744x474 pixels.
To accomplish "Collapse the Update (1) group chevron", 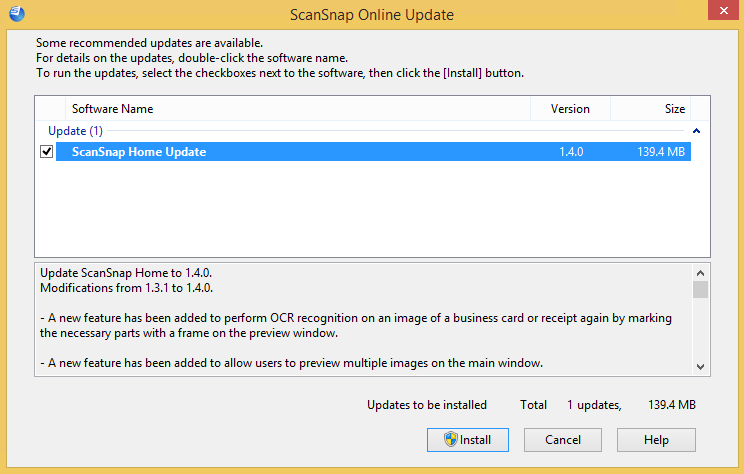I will point(696,131).
